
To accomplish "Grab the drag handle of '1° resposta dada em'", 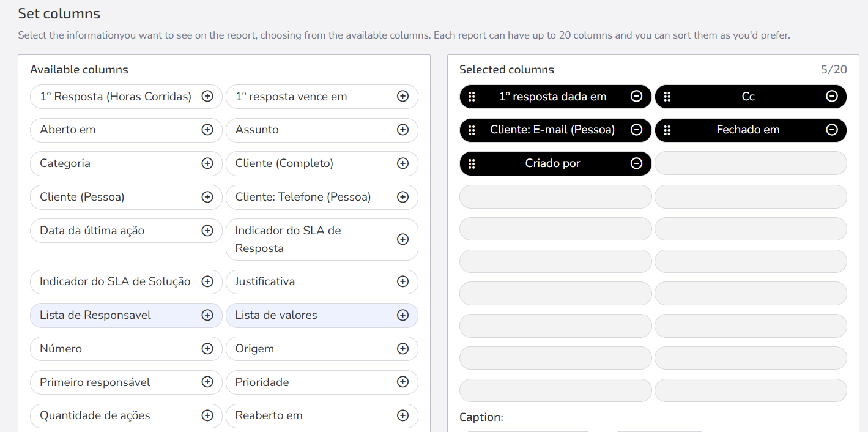I will coord(472,97).
